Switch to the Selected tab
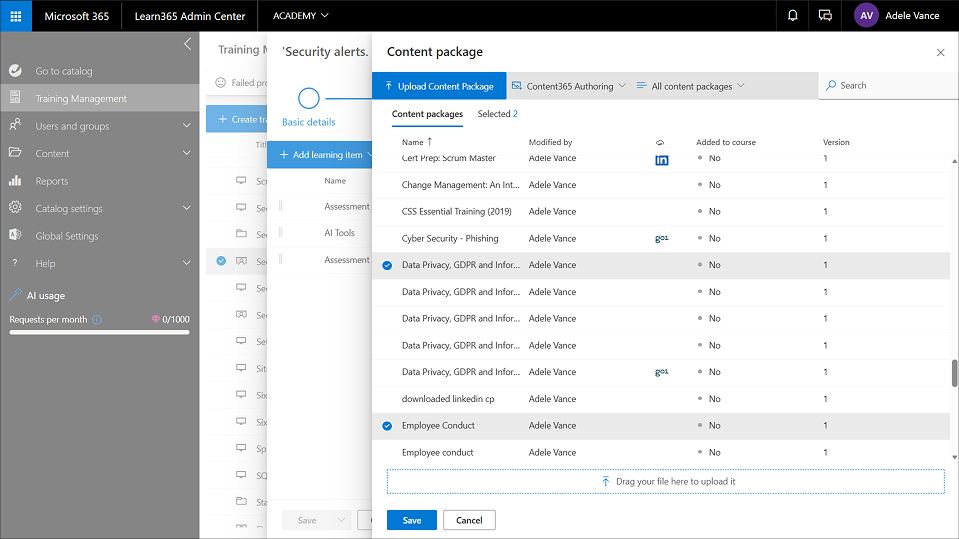The width and height of the screenshot is (959, 539). [497, 114]
